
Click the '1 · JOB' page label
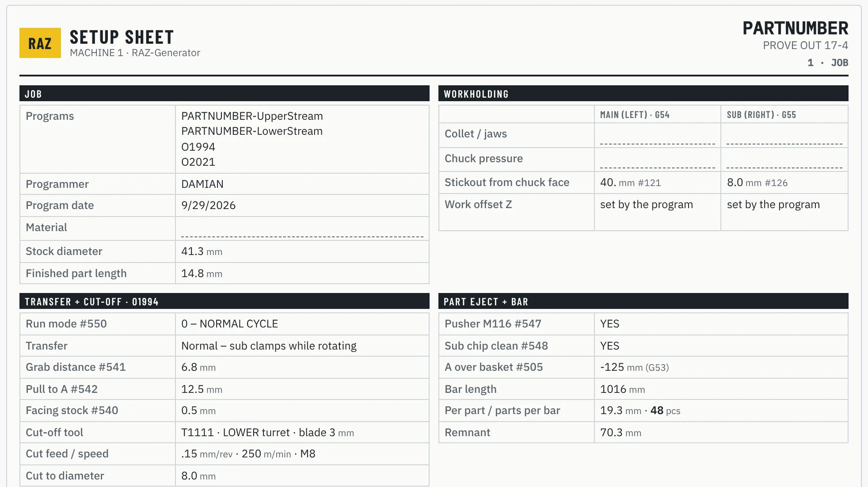(x=828, y=63)
